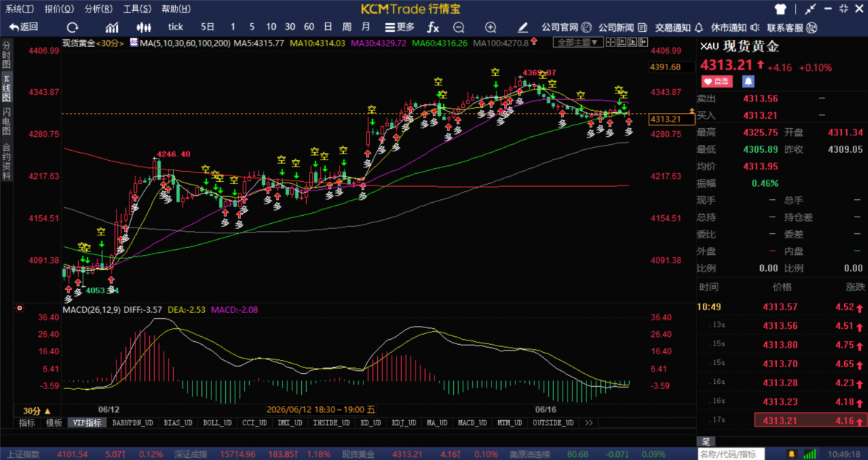Open the 全部主题 dropdown
868x460 pixels.
coord(578,42)
